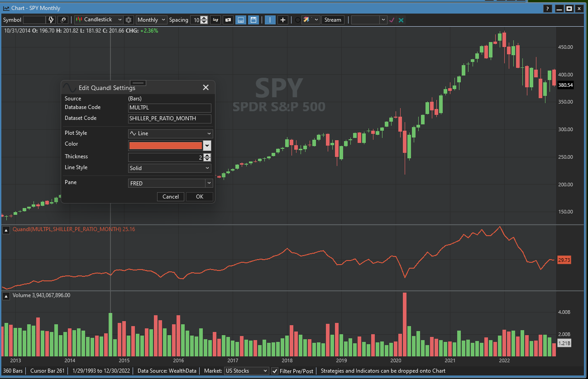588x379 pixels.
Task: Toggle the crosshair plus cursor icon
Action: point(282,20)
